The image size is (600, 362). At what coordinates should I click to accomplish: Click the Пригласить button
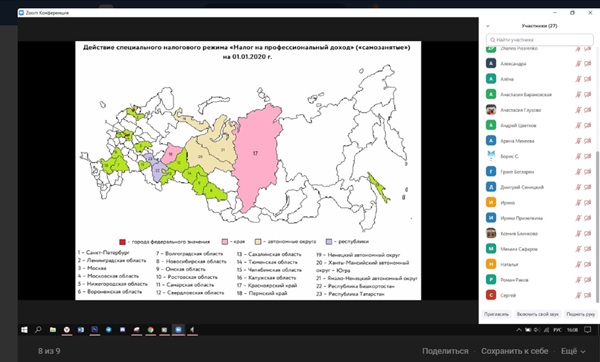(x=496, y=314)
